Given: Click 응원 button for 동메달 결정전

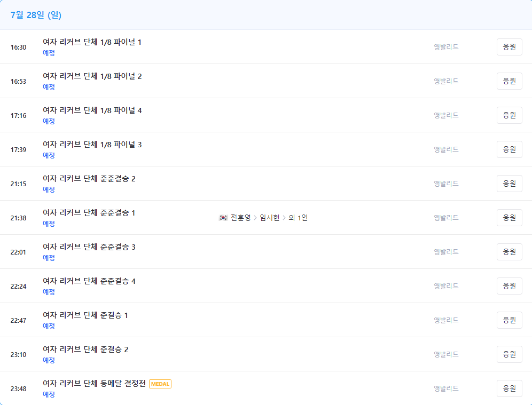Looking at the screenshot, I should [x=509, y=388].
